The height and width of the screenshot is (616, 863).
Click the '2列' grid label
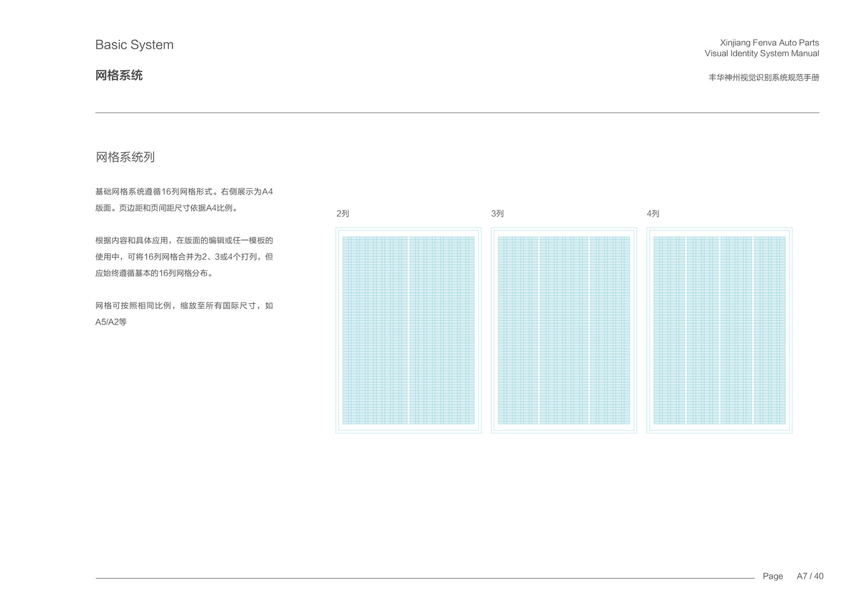point(342,214)
